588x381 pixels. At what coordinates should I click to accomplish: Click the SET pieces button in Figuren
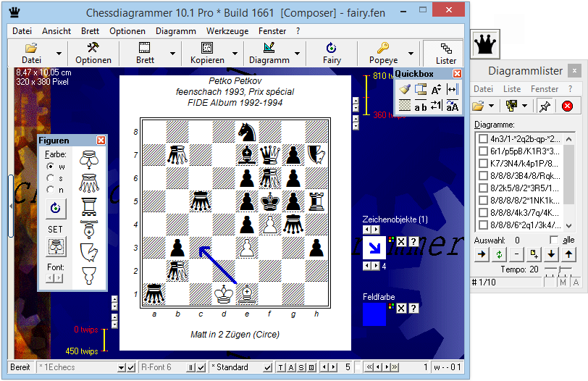56,246
